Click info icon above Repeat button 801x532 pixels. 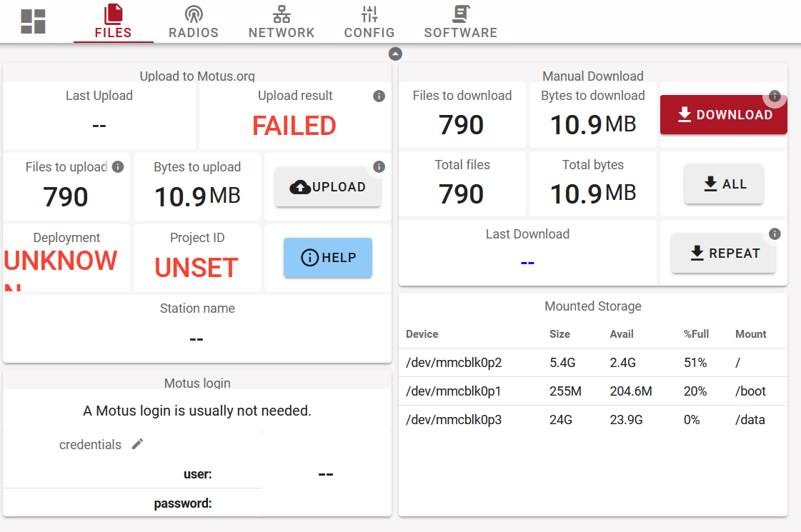tap(775, 234)
